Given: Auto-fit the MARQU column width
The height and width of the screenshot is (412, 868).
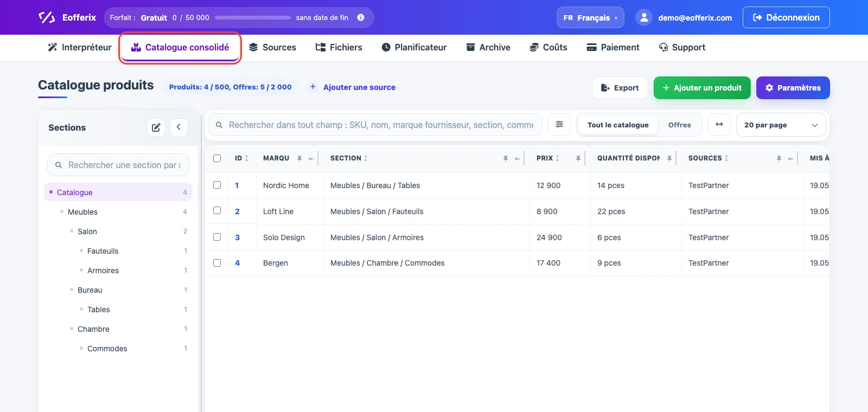Looking at the screenshot, I should [x=311, y=158].
